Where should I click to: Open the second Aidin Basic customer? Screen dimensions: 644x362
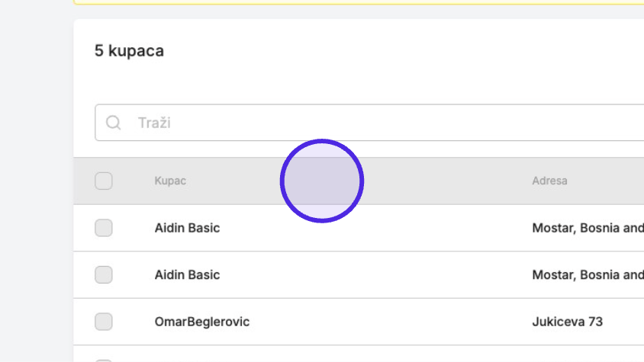coord(187,274)
